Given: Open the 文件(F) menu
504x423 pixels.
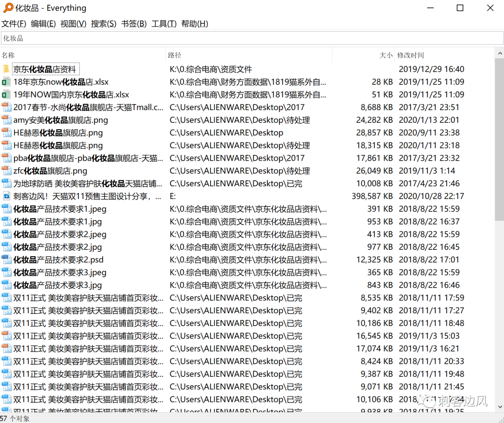Looking at the screenshot, I should [x=14, y=24].
